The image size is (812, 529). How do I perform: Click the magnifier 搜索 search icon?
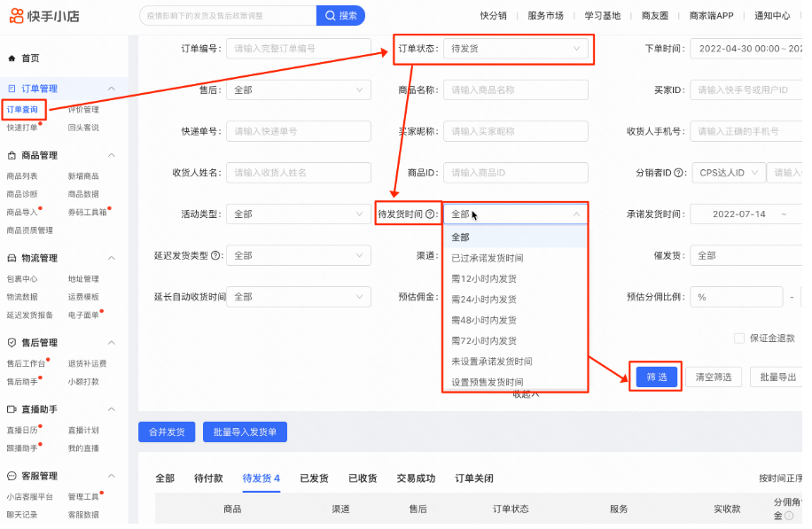click(x=330, y=15)
